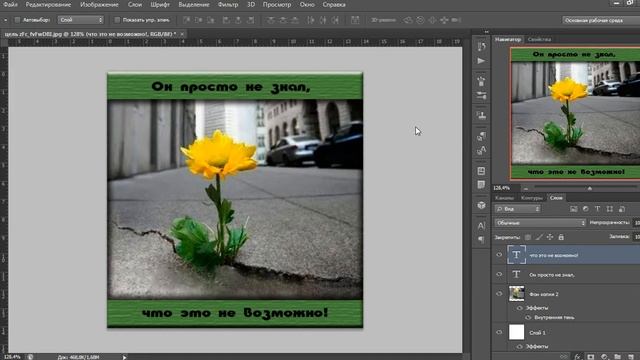Click lock transparent pixels icon
The width and height of the screenshot is (640, 360).
tap(528, 237)
